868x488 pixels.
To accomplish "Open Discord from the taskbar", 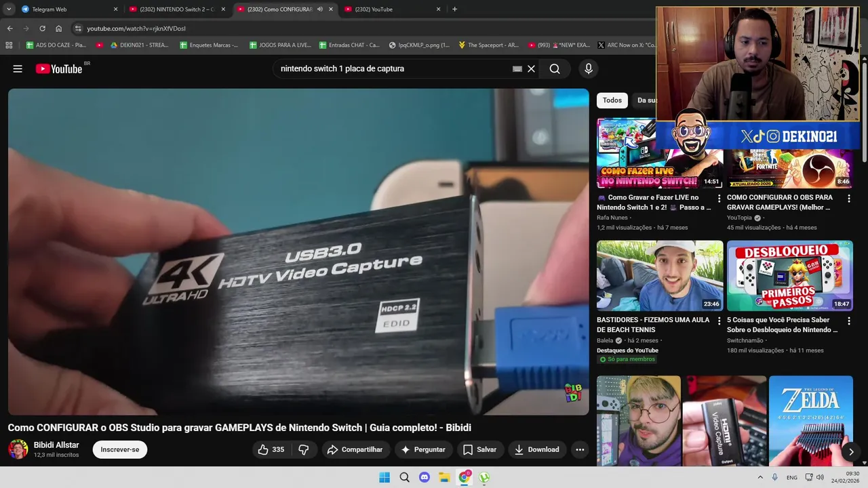I will pyautogui.click(x=425, y=477).
